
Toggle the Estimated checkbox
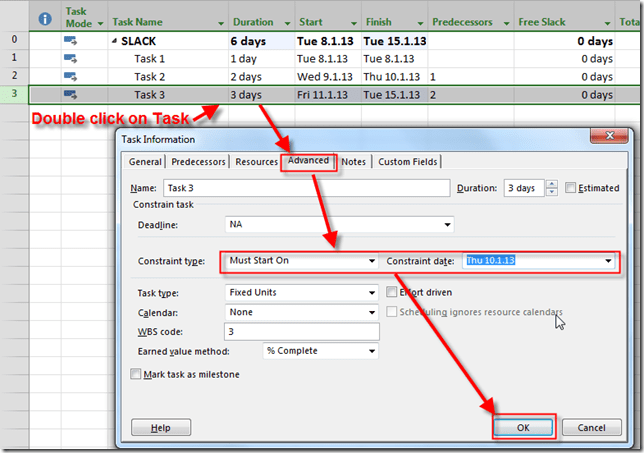570,188
